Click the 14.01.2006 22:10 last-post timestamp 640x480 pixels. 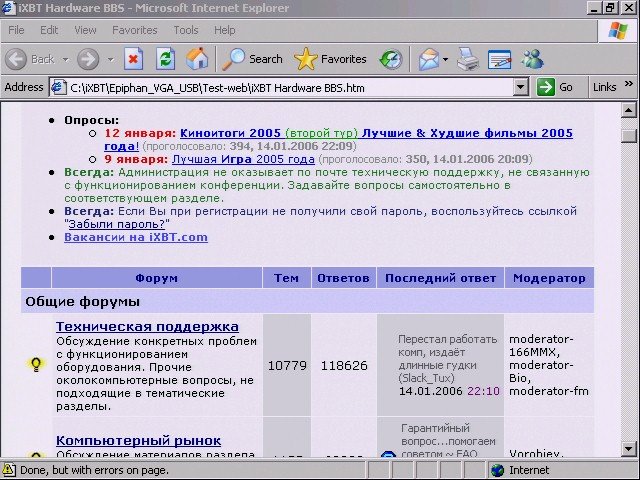(x=449, y=391)
